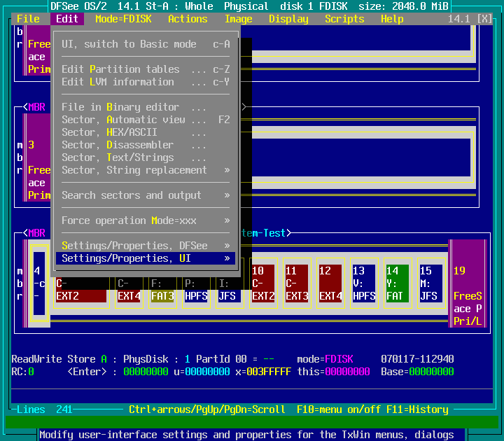Click the F: FAT32 partition block
The height and width of the screenshot is (441, 504).
click(x=162, y=290)
